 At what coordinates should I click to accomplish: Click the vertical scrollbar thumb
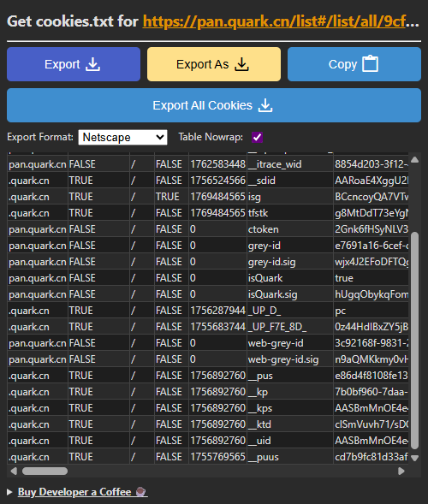pos(415,340)
